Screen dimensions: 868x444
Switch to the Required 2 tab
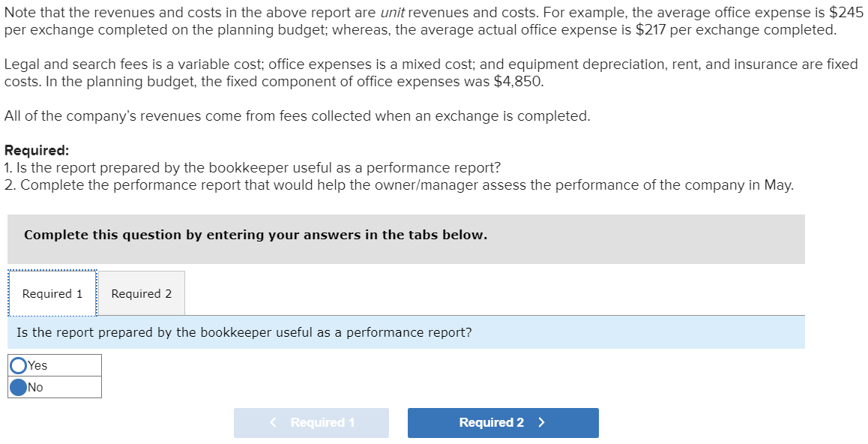(141, 293)
